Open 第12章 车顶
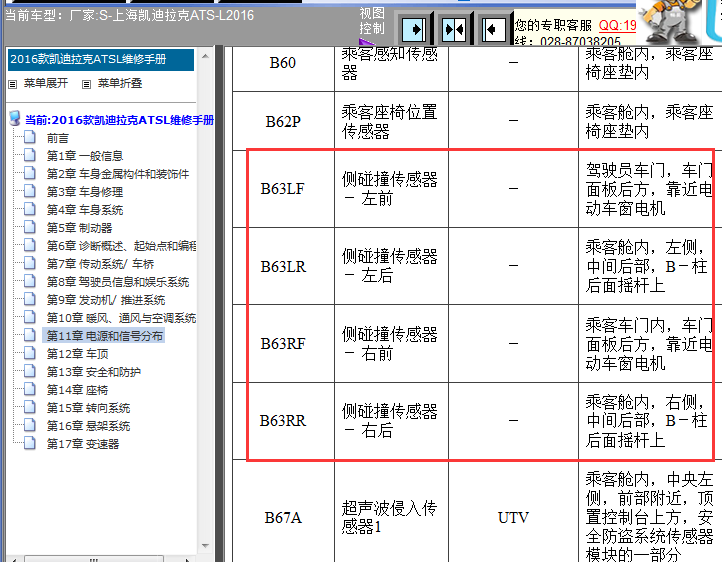 pyautogui.click(x=77, y=354)
